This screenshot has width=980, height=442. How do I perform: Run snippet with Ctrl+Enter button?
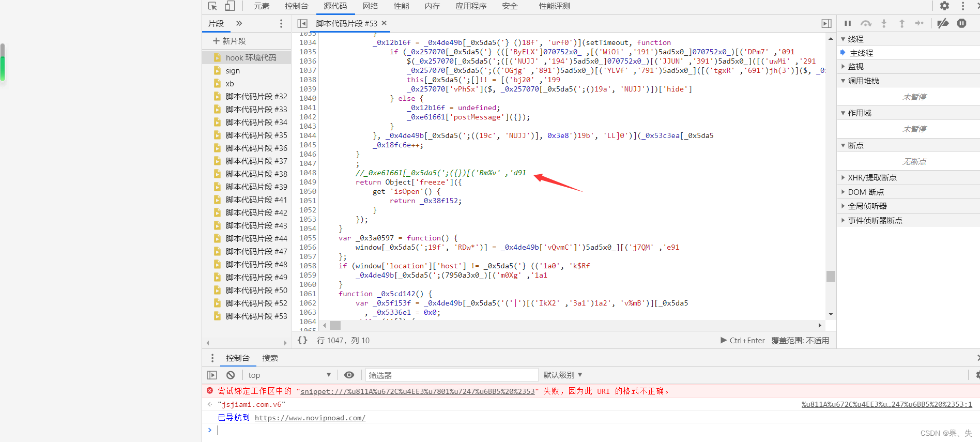(x=743, y=340)
